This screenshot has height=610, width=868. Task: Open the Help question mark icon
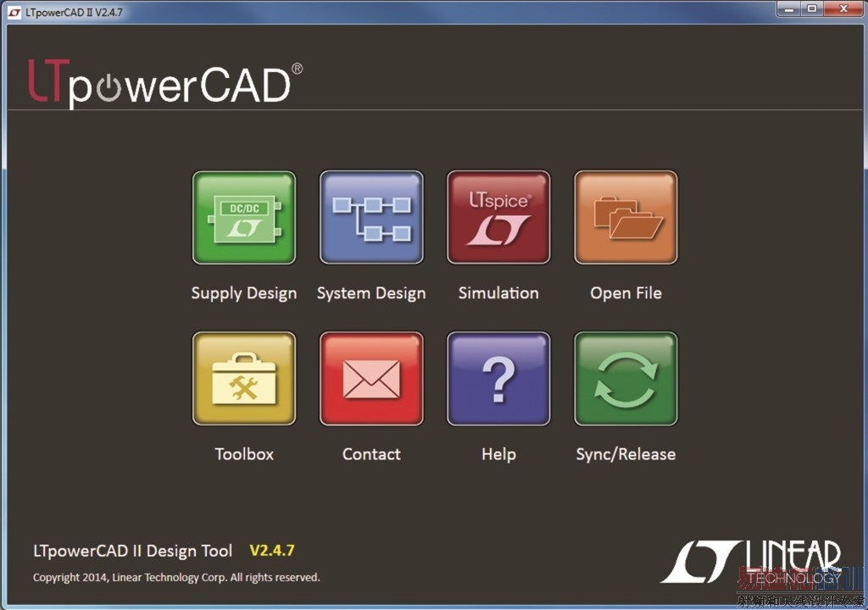pyautogui.click(x=498, y=379)
